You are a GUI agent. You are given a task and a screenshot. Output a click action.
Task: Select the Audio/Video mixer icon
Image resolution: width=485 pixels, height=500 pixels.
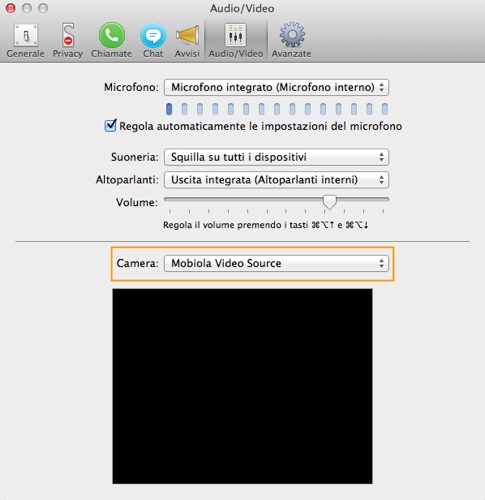point(236,35)
